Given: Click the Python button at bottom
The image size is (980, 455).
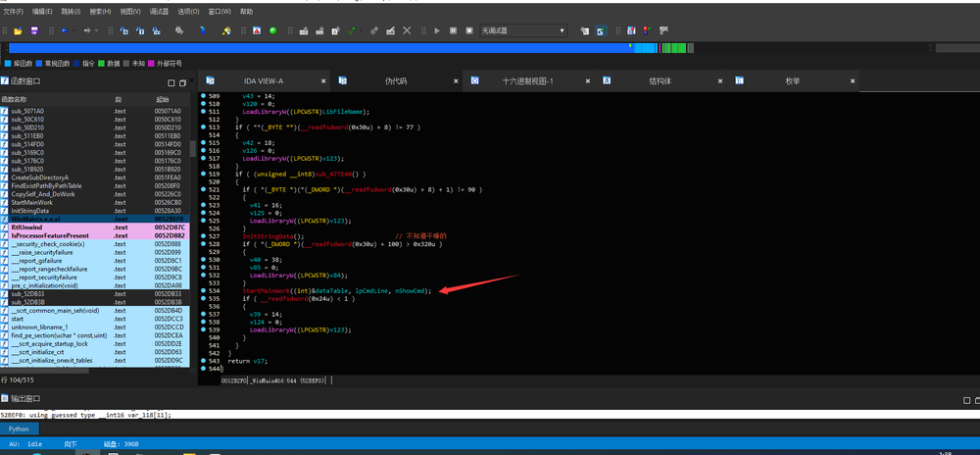Looking at the screenshot, I should click(19, 429).
